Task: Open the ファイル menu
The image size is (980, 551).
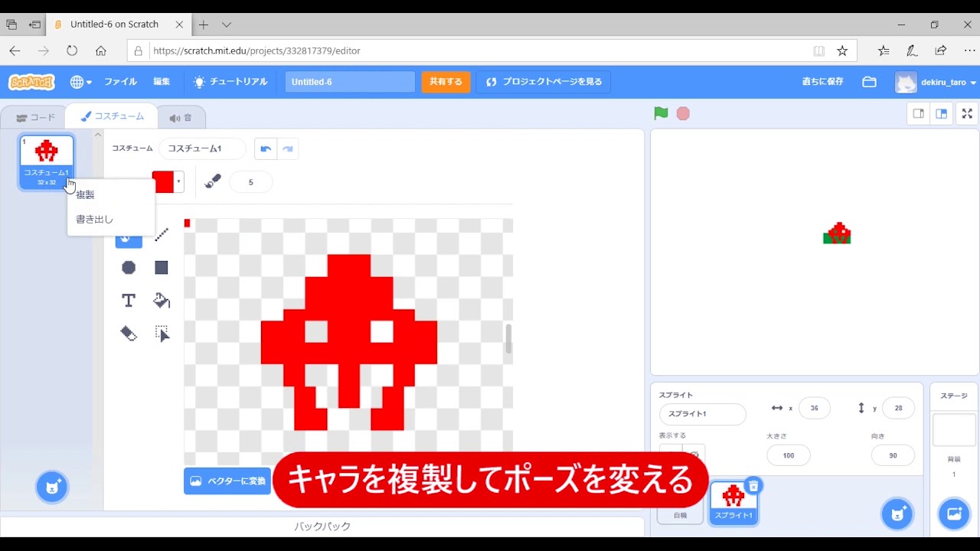Action: click(120, 82)
